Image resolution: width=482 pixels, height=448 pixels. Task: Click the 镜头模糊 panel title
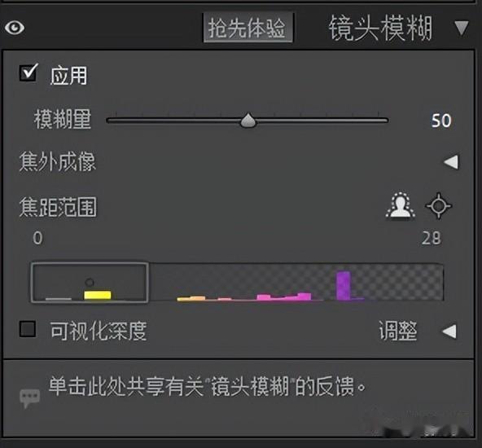coord(380,29)
